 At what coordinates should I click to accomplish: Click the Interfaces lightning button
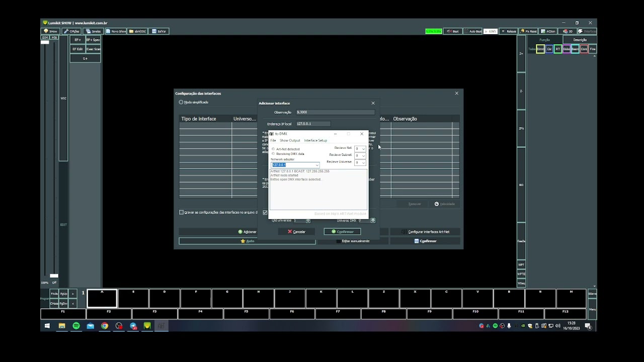(x=587, y=31)
